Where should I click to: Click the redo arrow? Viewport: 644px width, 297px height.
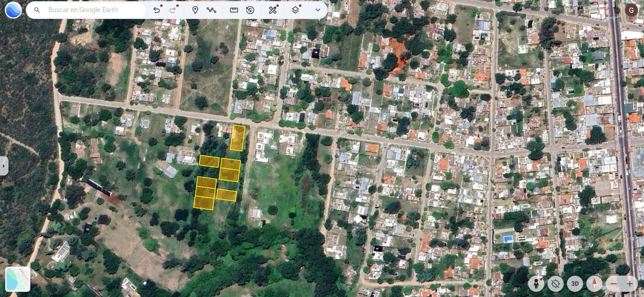click(x=173, y=10)
